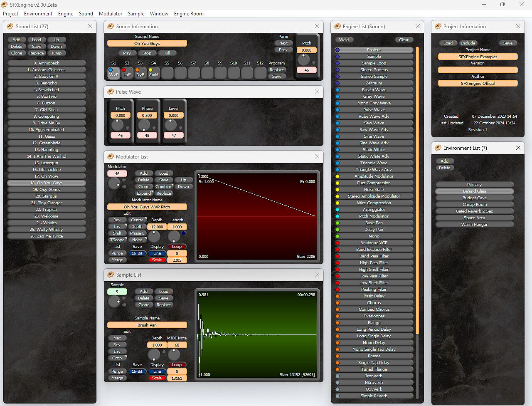
Task: Select the AmM engine in slot S4
Action: (x=153, y=73)
